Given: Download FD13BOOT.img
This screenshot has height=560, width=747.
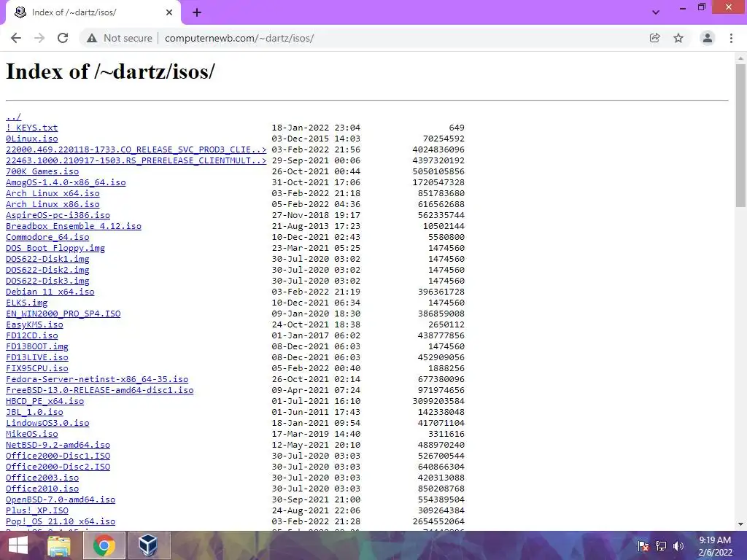Looking at the screenshot, I should (36, 346).
